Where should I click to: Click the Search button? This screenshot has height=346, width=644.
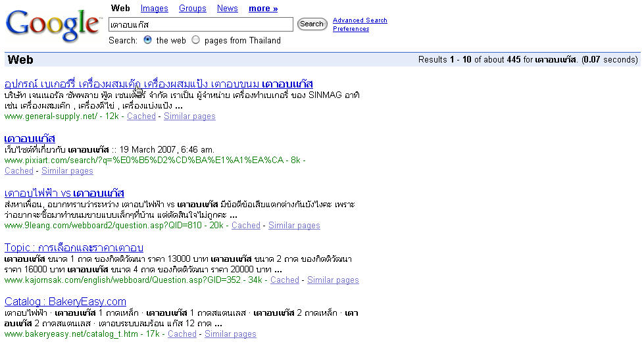[x=312, y=24]
